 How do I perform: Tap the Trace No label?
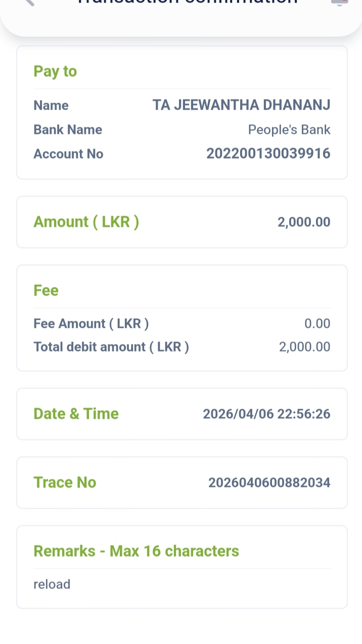tap(65, 482)
